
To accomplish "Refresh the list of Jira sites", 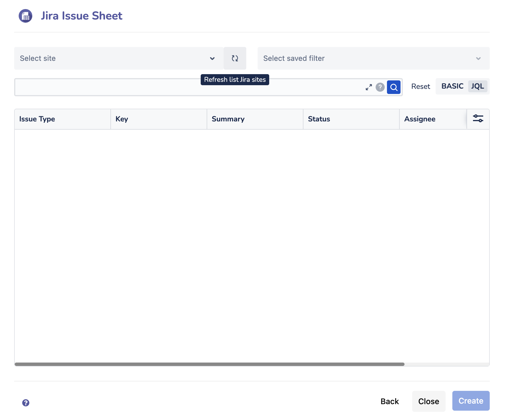I will click(235, 58).
